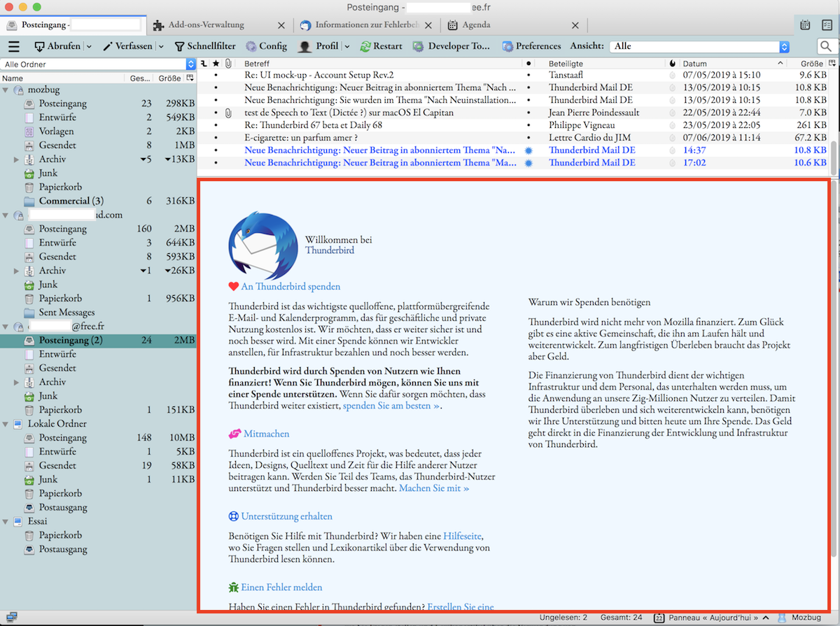Viewport: 840px width, 626px height.
Task: Open the hamburger application menu
Action: point(13,46)
